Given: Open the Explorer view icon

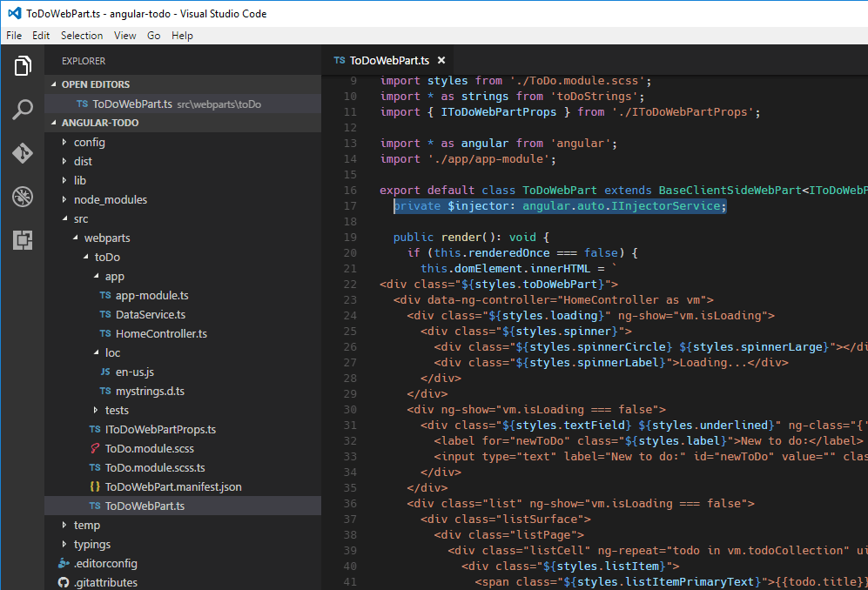Looking at the screenshot, I should click(x=22, y=65).
